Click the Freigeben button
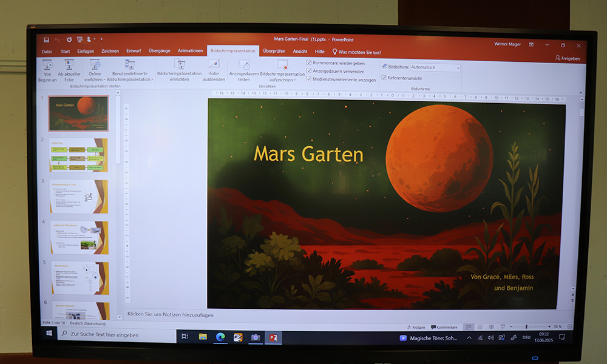The height and width of the screenshot is (364, 607). (567, 58)
